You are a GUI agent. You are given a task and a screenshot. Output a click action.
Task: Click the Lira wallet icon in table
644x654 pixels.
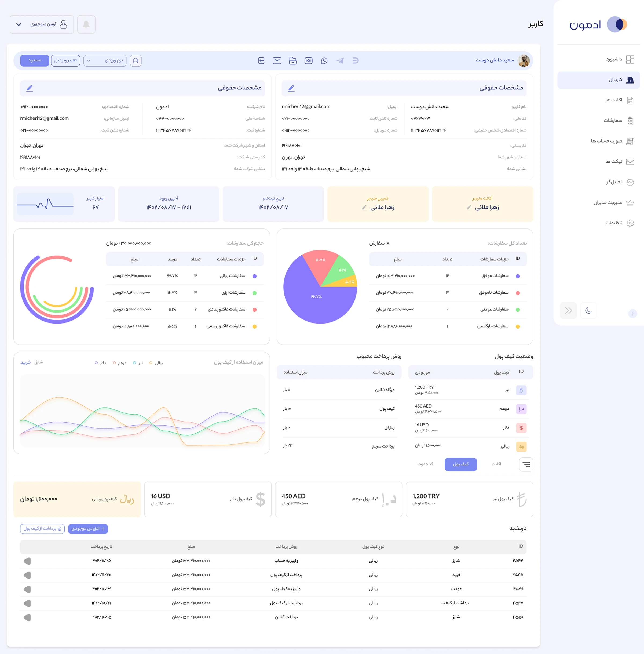(521, 390)
